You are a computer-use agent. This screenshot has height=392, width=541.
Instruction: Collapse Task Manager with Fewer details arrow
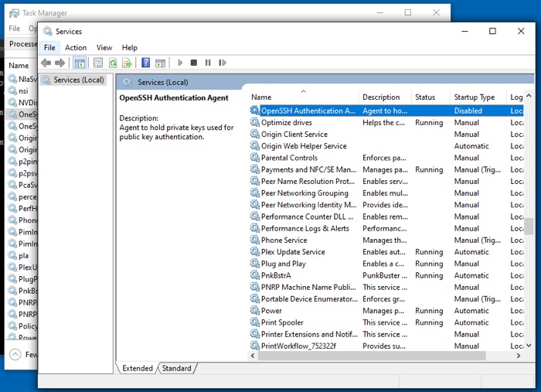coord(15,354)
